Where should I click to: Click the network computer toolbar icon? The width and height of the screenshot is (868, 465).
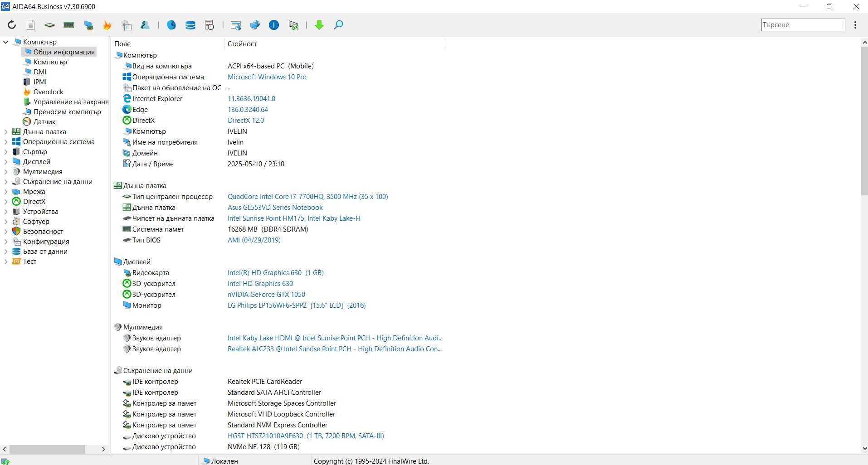pyautogui.click(x=88, y=25)
